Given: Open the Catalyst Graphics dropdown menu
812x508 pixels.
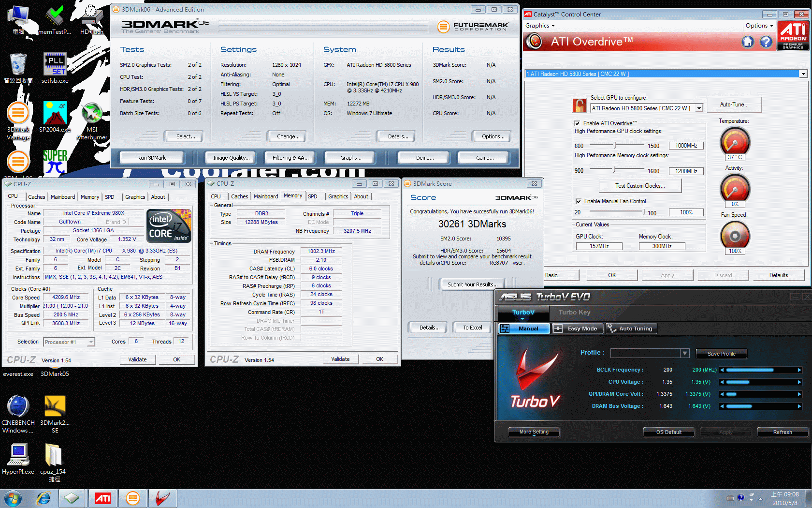Looking at the screenshot, I should tap(540, 26).
